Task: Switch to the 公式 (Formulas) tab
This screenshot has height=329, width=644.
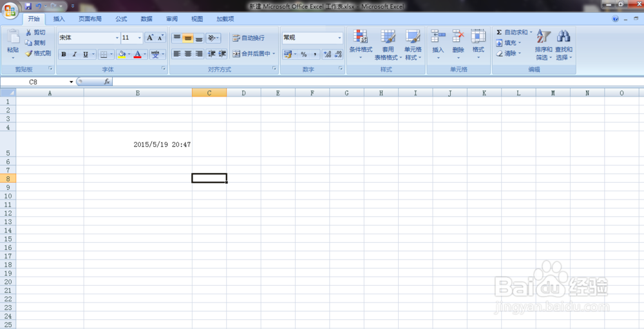Action: coord(121,19)
